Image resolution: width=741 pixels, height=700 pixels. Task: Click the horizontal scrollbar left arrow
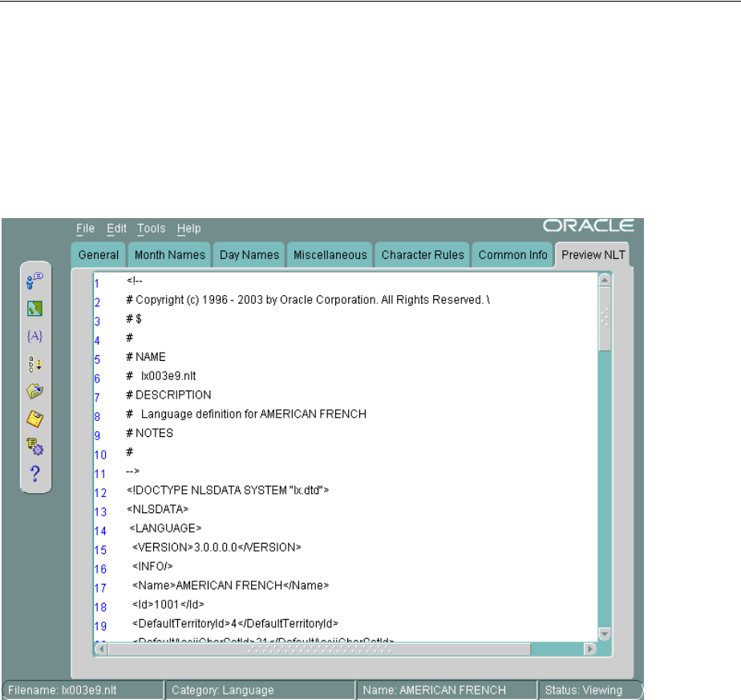101,649
